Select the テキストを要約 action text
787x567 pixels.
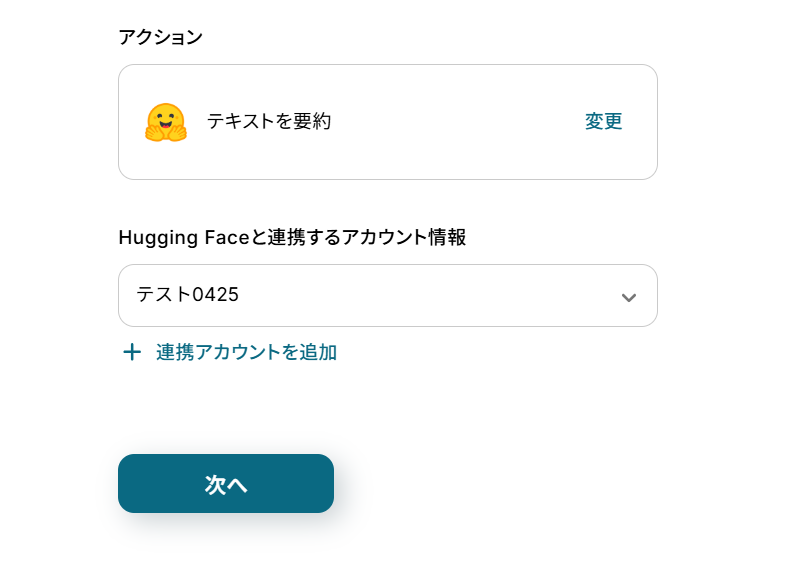click(269, 122)
